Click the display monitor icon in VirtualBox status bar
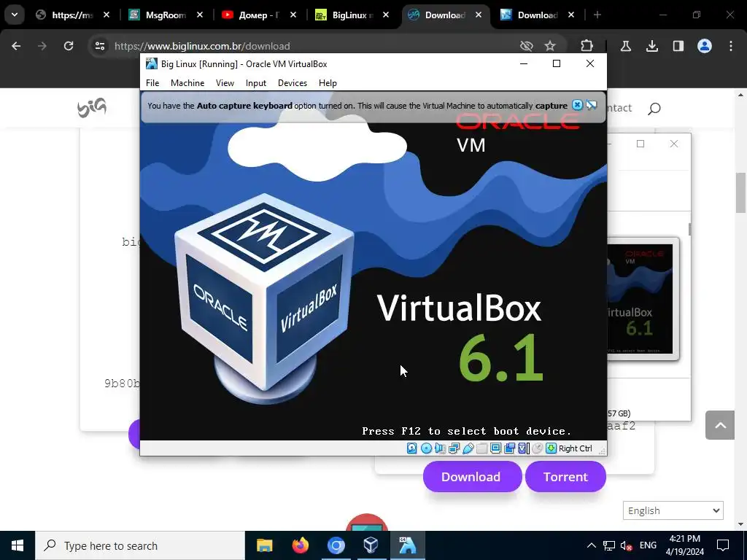The width and height of the screenshot is (747, 560). coord(495,448)
